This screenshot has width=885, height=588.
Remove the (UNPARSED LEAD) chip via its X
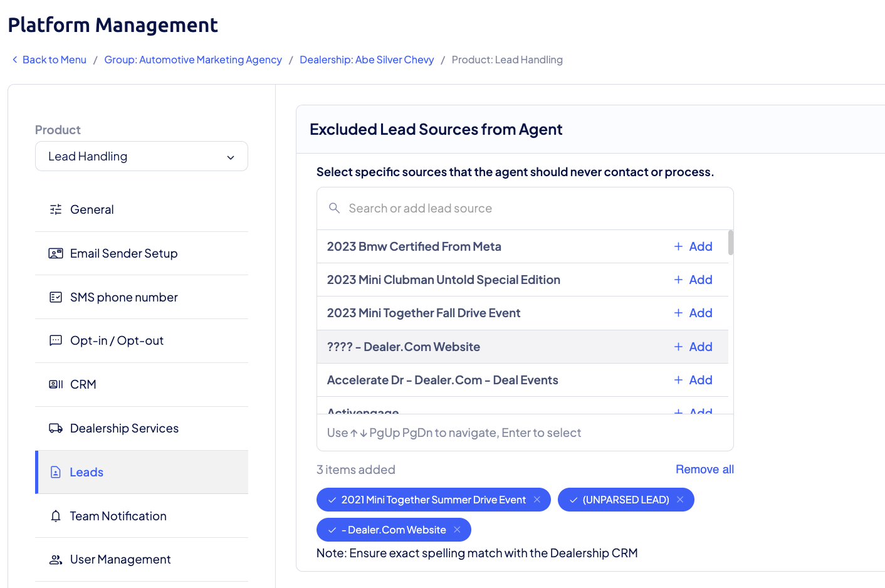(x=680, y=500)
